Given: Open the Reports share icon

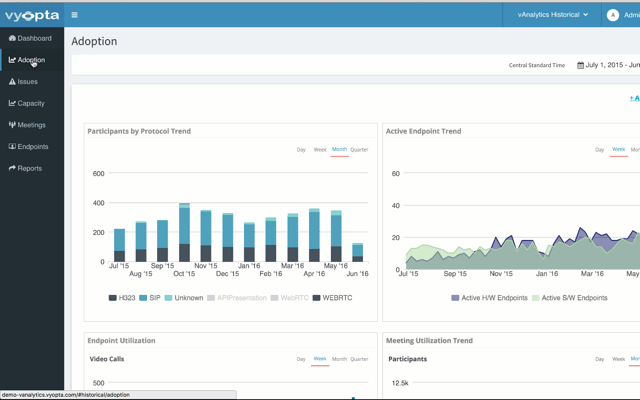Looking at the screenshot, I should (12, 168).
